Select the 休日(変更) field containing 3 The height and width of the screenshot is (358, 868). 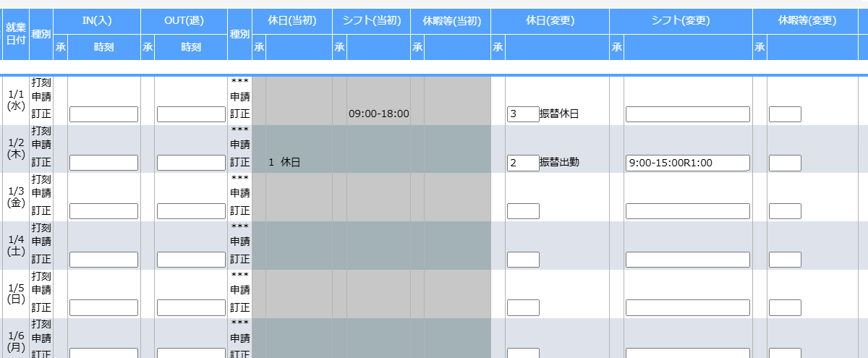pos(523,114)
